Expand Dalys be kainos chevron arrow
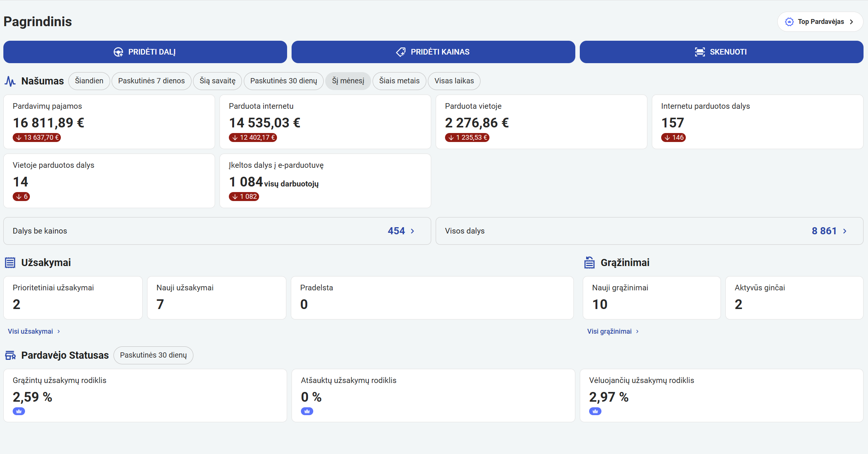 pyautogui.click(x=413, y=231)
